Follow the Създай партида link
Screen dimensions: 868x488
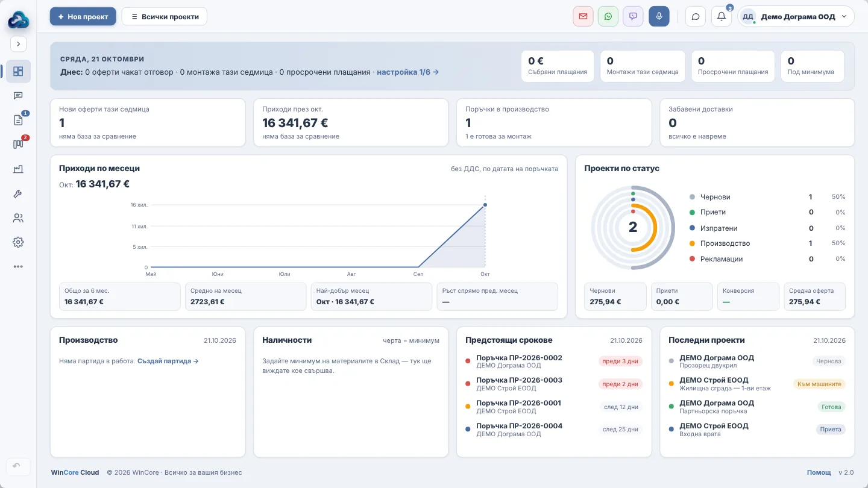click(x=168, y=361)
